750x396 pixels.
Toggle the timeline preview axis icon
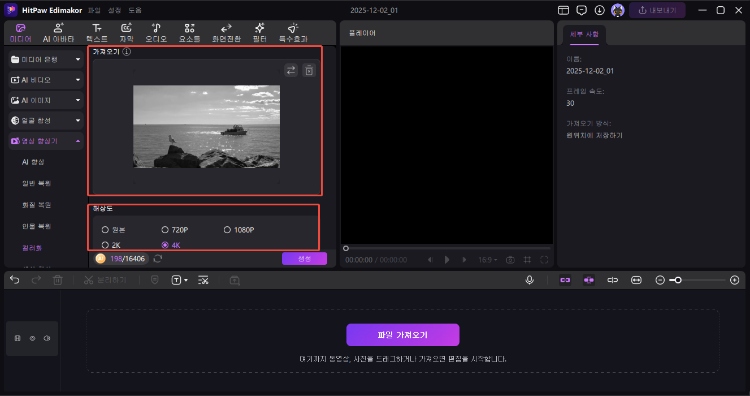click(x=612, y=280)
